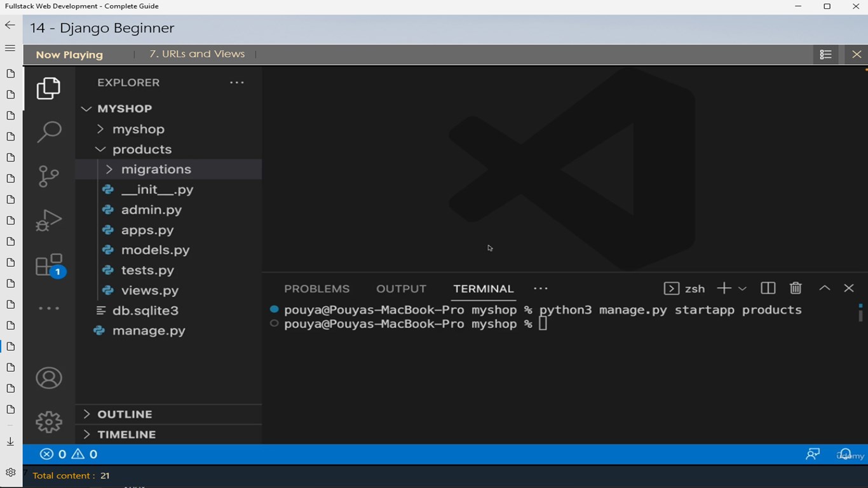Viewport: 868px width, 488px height.
Task: Click the Now Playing label
Action: point(69,55)
